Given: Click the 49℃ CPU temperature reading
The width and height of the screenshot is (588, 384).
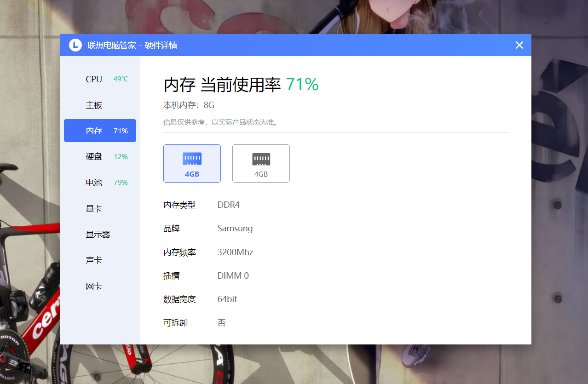Looking at the screenshot, I should click(x=121, y=79).
